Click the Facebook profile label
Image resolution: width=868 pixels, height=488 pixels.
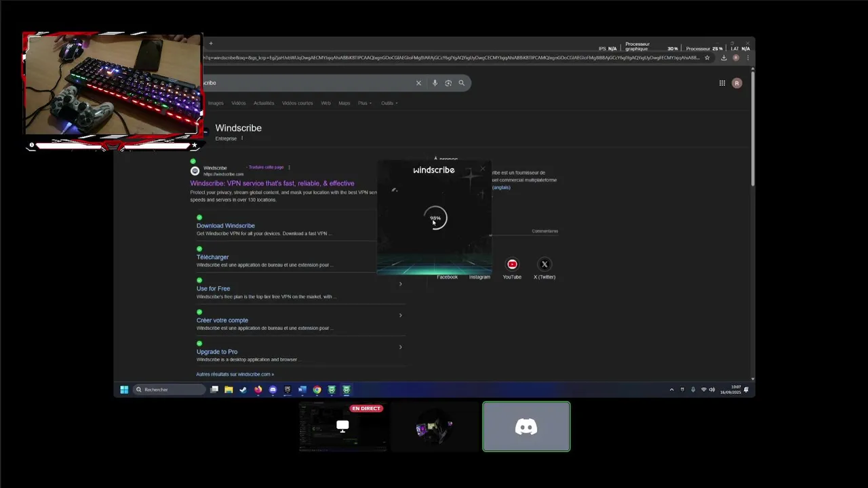448,277
